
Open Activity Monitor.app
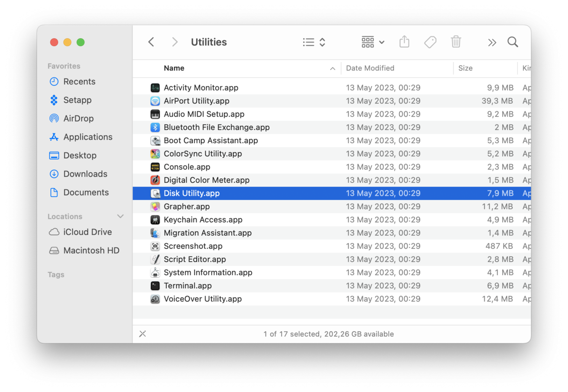(201, 87)
